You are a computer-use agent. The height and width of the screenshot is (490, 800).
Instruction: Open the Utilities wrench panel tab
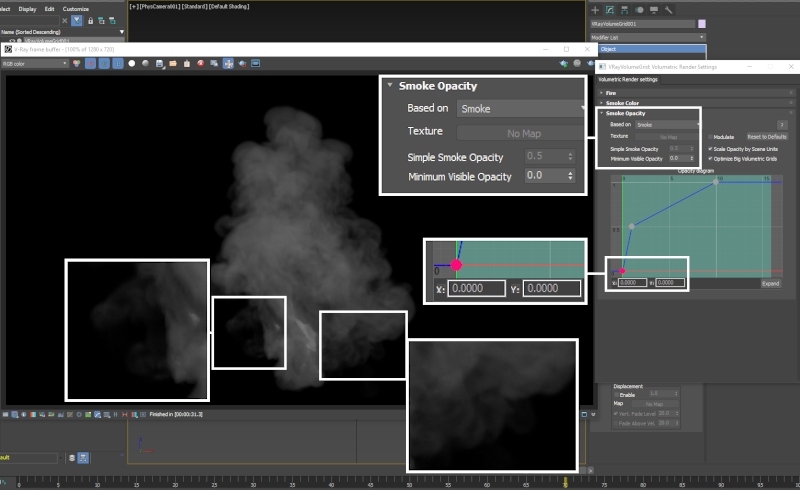667,9
